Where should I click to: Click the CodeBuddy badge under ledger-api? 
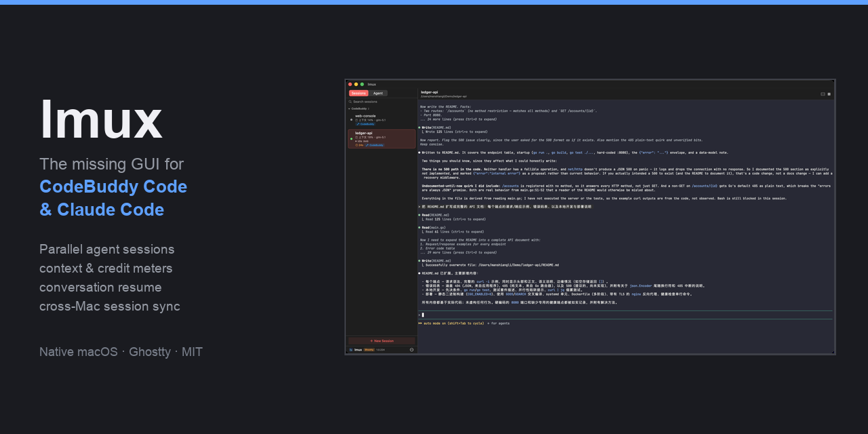point(374,145)
